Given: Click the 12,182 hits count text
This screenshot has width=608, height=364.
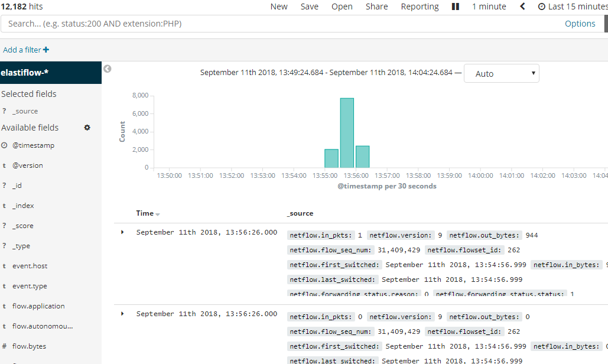Looking at the screenshot, I should point(22,6).
